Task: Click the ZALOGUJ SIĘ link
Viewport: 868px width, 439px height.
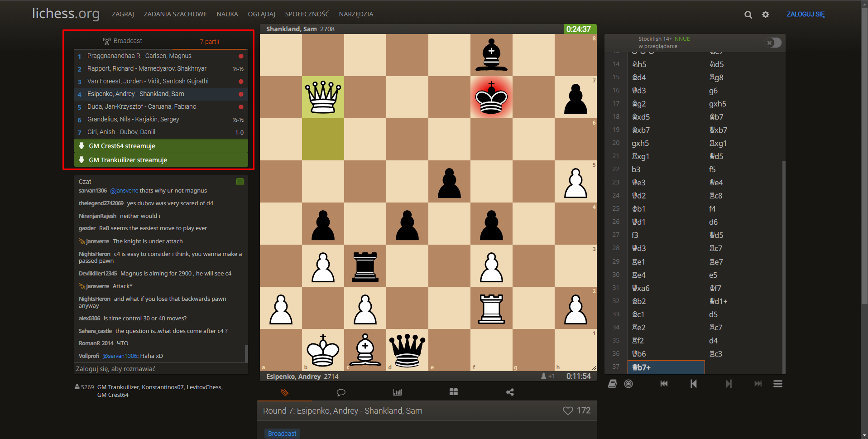Action: click(805, 14)
